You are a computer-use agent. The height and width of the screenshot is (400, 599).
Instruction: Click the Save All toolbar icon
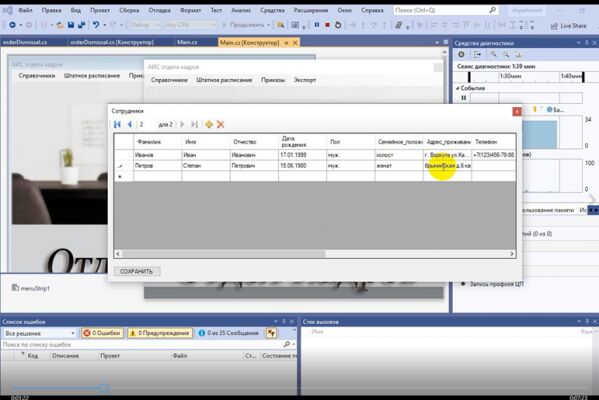tap(81, 25)
